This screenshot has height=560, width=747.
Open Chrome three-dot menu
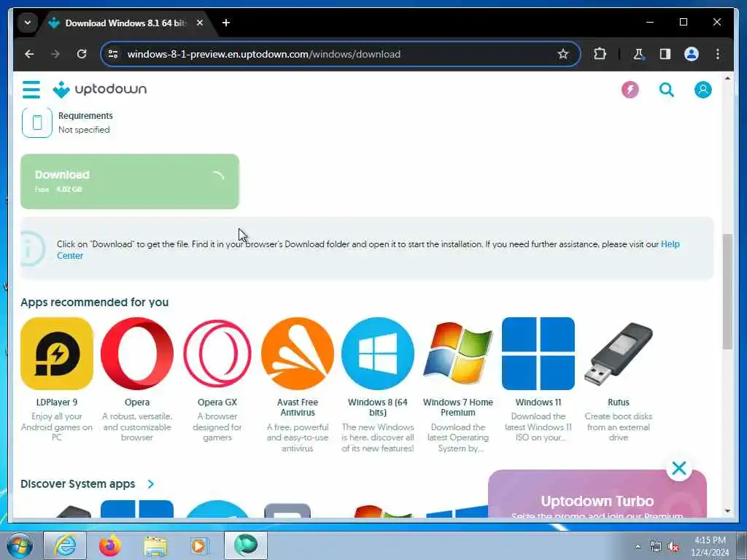[x=718, y=54]
